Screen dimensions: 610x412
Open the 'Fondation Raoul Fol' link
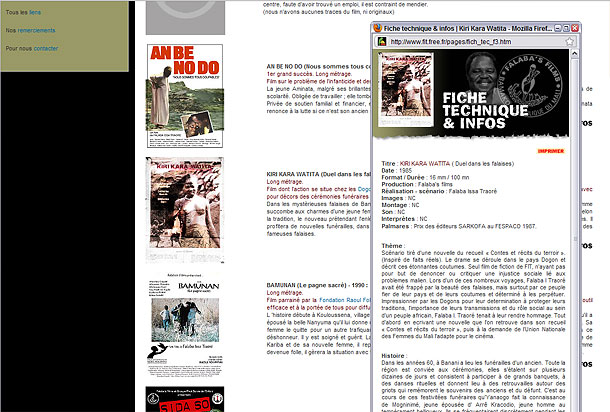pos(345,300)
